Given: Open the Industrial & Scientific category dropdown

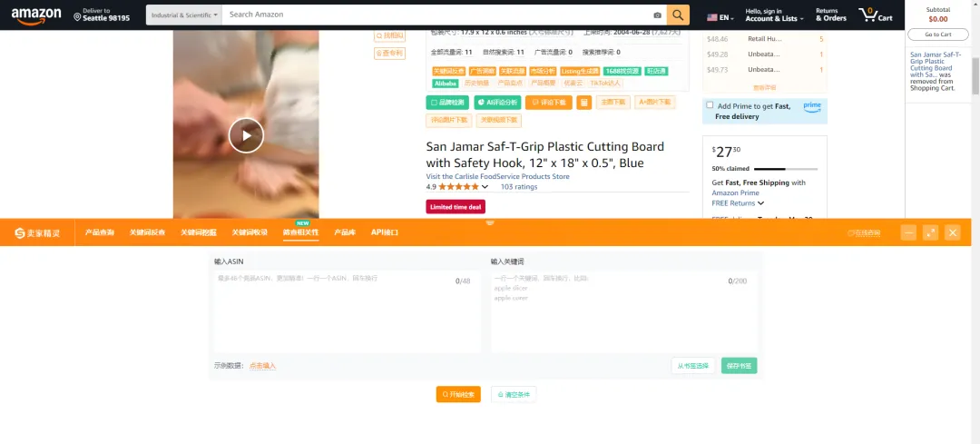Looking at the screenshot, I should 184,15.
